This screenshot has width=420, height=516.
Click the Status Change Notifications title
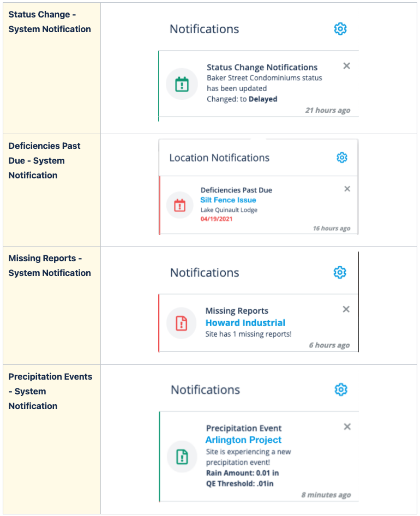point(262,68)
